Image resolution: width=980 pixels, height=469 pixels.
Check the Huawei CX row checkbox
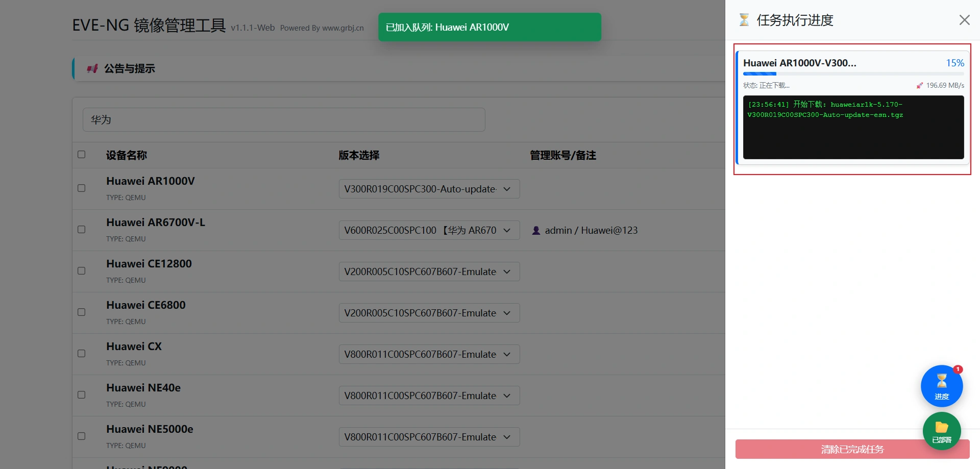(81, 353)
